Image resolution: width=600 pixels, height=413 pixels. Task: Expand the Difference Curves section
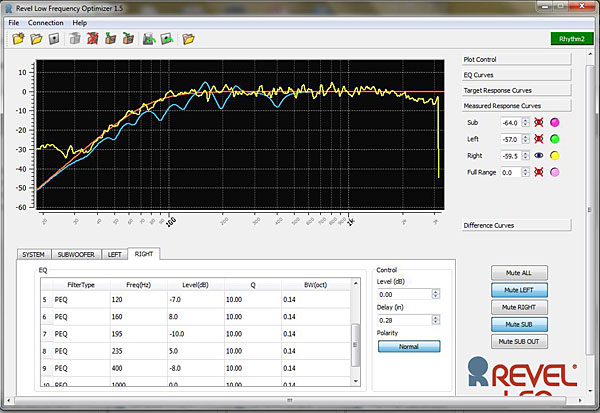pyautogui.click(x=515, y=225)
